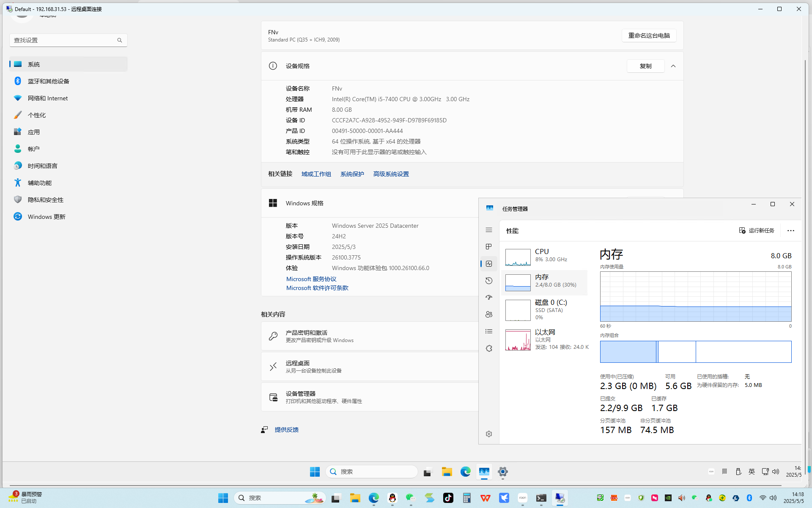
Task: Open TikTok app on host taskbar
Action: (448, 498)
